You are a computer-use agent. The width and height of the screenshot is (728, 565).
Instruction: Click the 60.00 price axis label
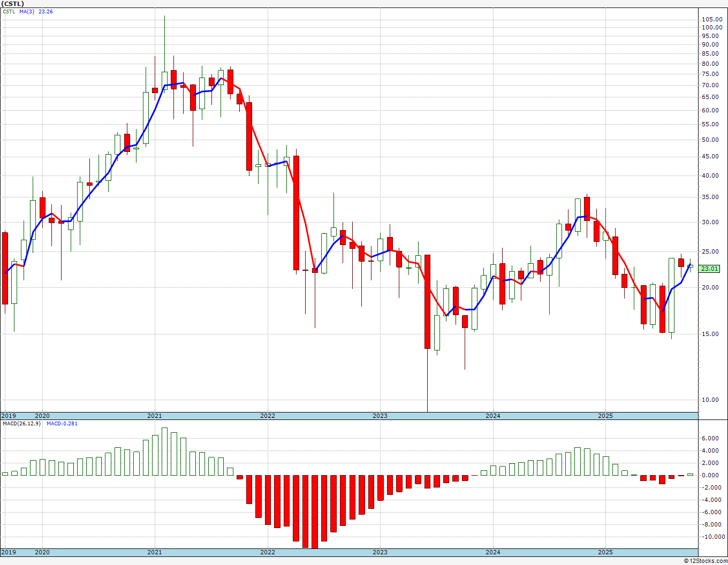tap(710, 111)
